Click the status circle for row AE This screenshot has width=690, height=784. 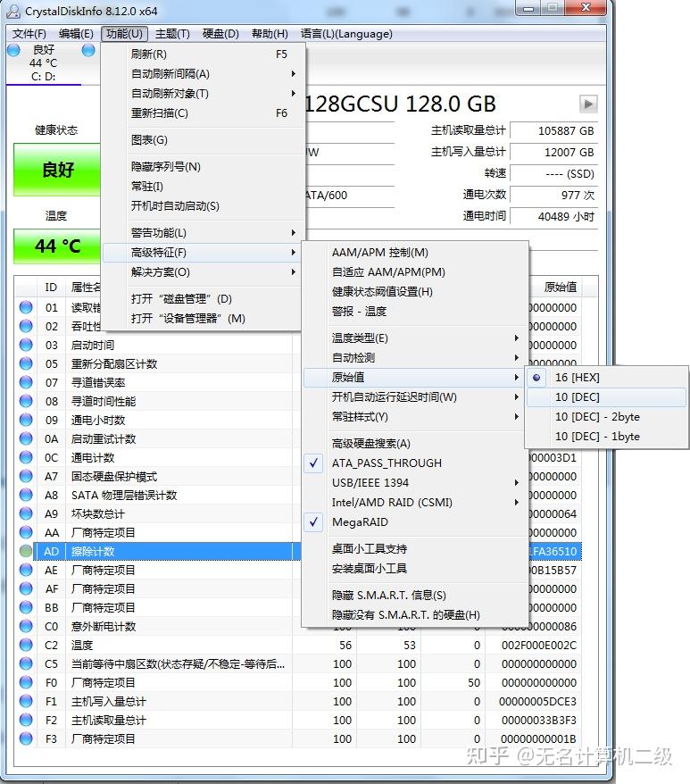[26, 570]
